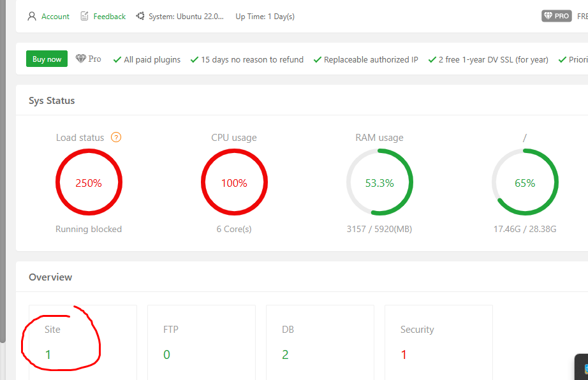
Task: Click the Ubuntu system logo icon
Action: tap(140, 16)
